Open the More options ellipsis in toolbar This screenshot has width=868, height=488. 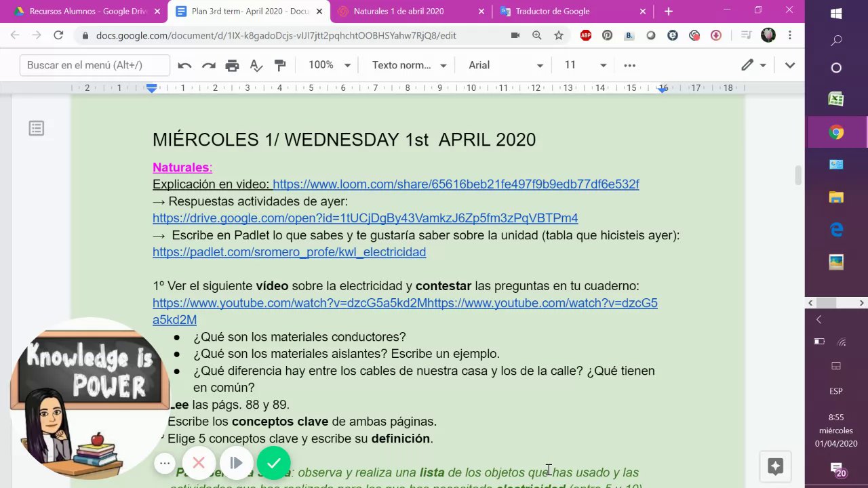tap(629, 65)
